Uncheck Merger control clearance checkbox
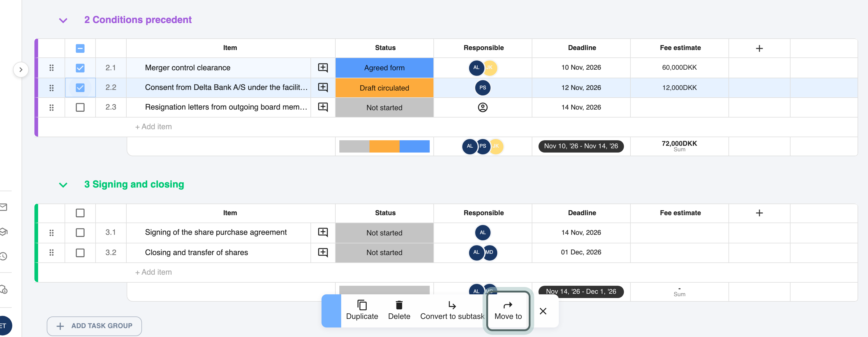Screen dimensions: 868x337 [80, 68]
